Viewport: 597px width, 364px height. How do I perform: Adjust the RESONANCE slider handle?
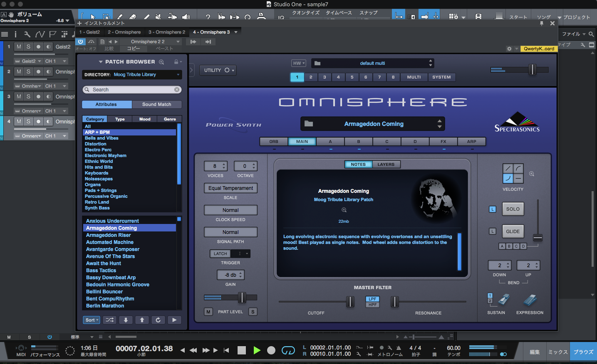point(394,302)
